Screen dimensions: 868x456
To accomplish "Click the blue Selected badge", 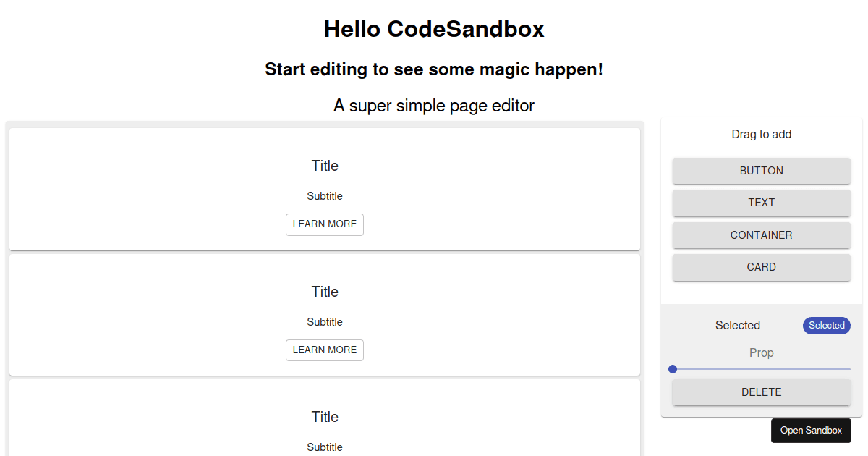I will coord(826,326).
